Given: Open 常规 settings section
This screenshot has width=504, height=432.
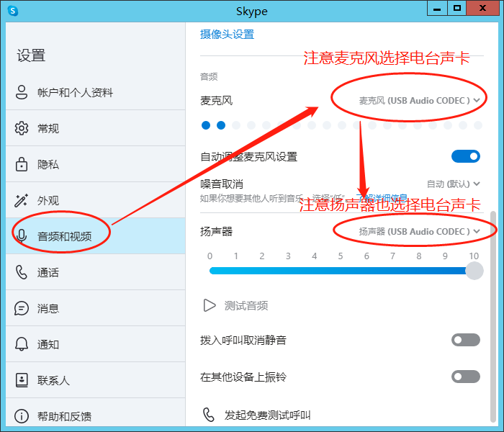Looking at the screenshot, I should [96, 128].
